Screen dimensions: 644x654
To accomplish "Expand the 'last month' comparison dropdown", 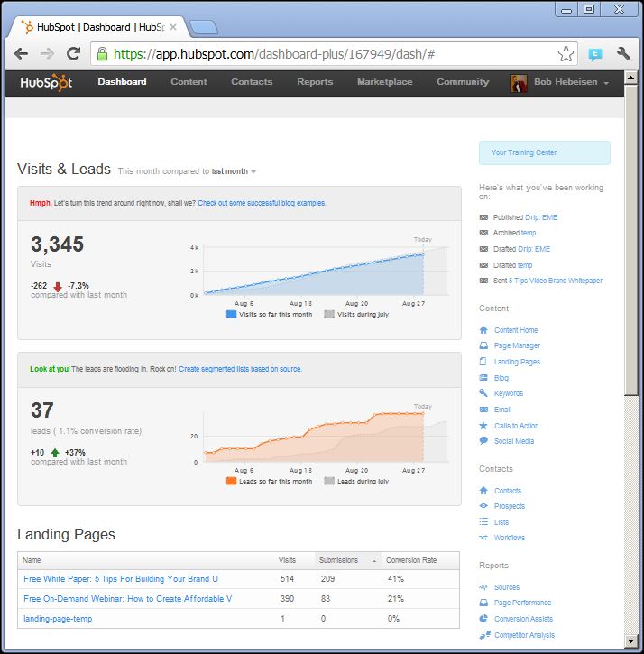I will 234,171.
